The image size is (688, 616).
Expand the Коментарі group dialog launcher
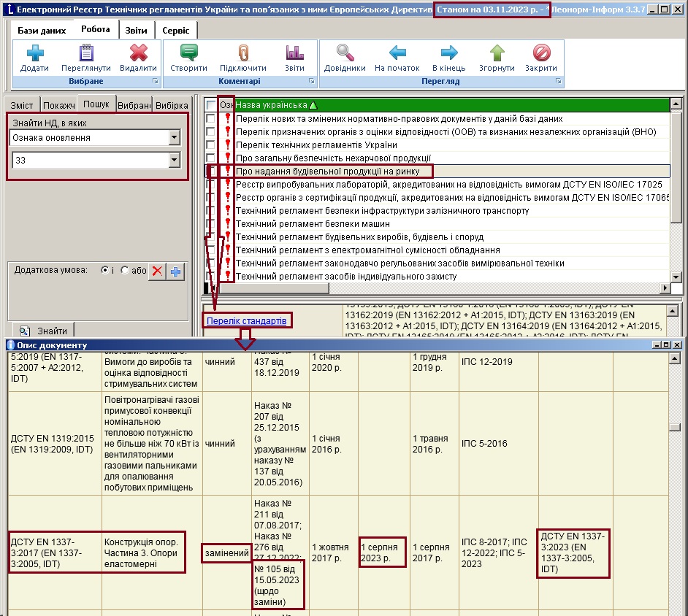pos(312,81)
